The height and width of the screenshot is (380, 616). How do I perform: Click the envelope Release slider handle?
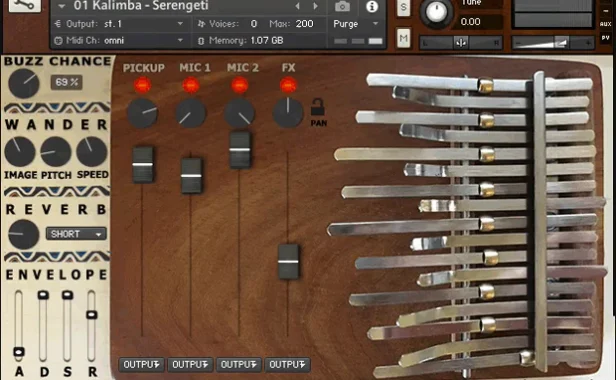pos(92,314)
